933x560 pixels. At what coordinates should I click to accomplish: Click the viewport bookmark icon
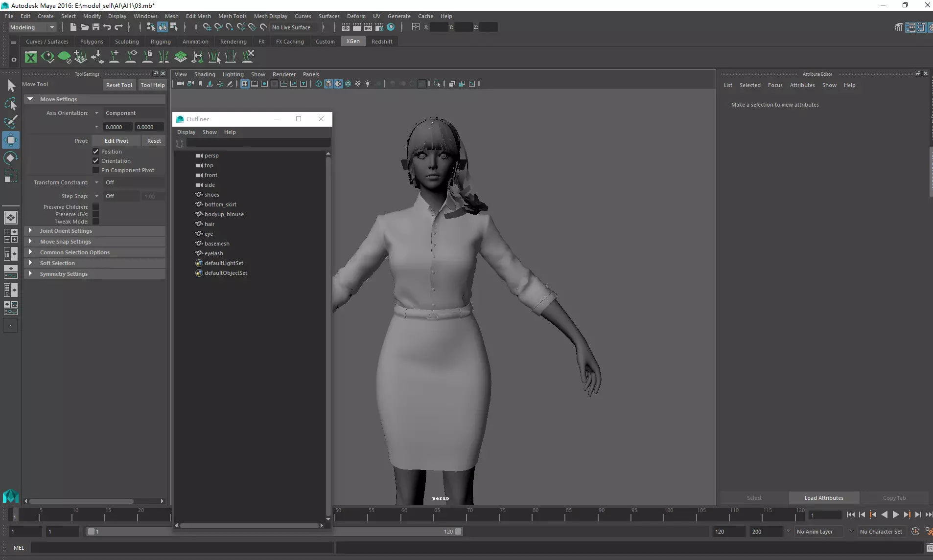click(x=200, y=84)
